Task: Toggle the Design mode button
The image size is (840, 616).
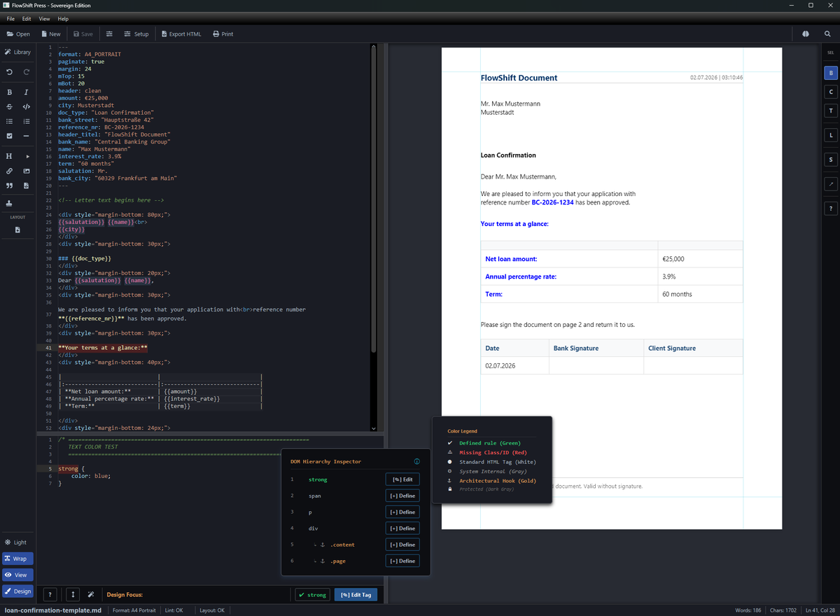Action: coord(17,591)
